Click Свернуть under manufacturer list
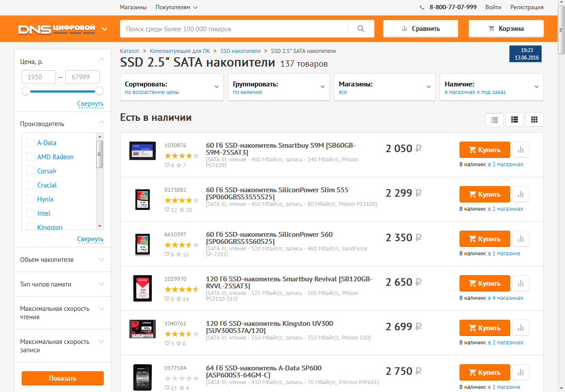Screen dimensions: 565x392 [x=90, y=239]
